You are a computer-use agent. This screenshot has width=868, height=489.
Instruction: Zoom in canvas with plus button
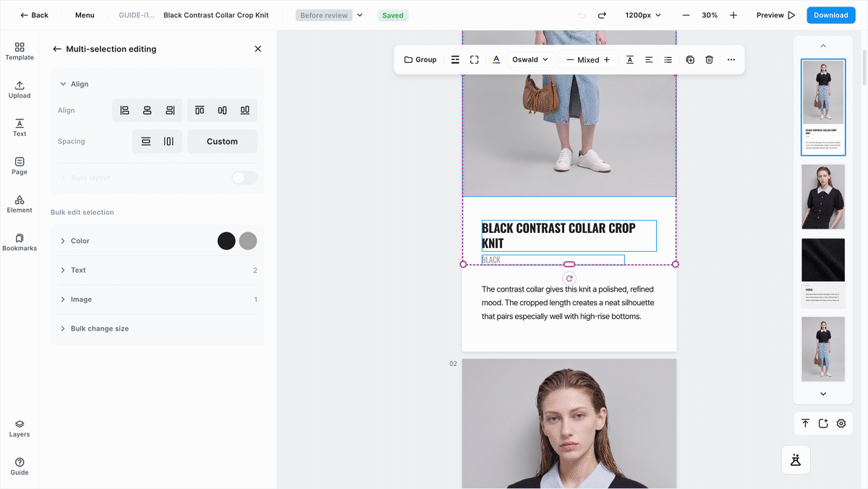(733, 15)
